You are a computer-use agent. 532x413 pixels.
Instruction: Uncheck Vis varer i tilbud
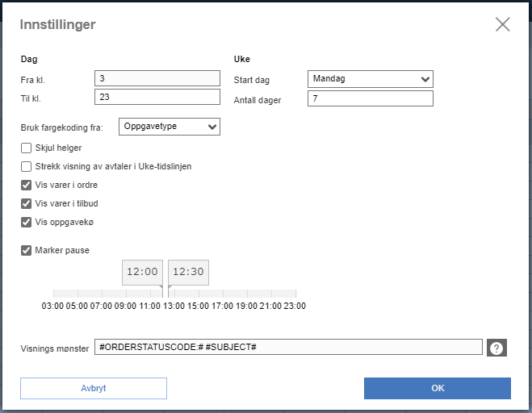(26, 204)
